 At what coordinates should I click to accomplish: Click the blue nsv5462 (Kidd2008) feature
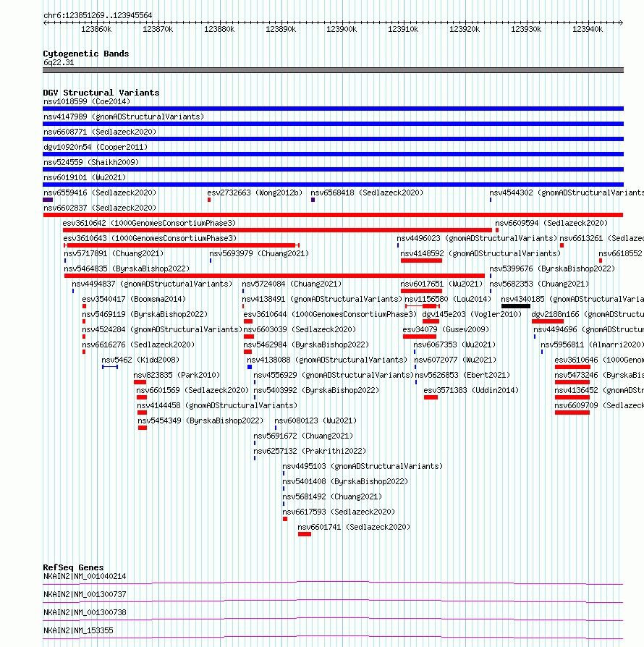[110, 367]
